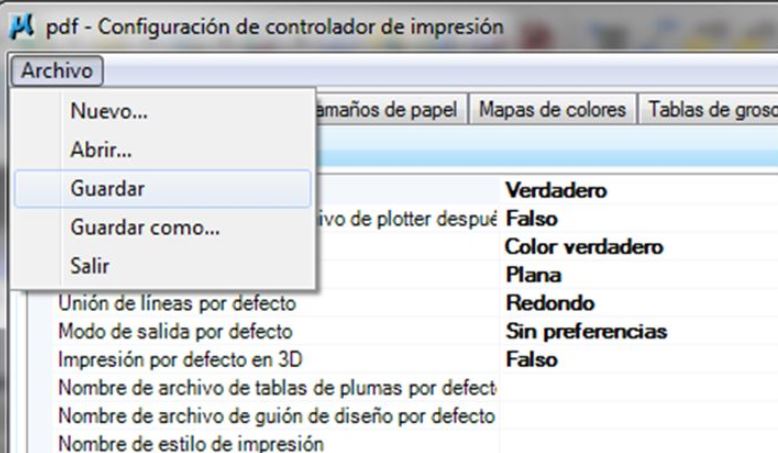Select the Verdadero value cell
Image resolution: width=778 pixels, height=453 pixels.
(x=639, y=190)
